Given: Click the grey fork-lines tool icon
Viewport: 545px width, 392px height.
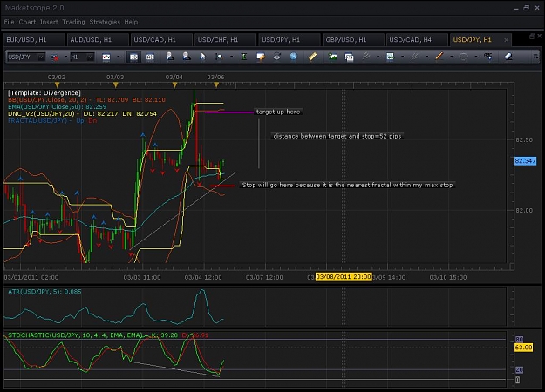Looking at the screenshot, I should 366,57.
